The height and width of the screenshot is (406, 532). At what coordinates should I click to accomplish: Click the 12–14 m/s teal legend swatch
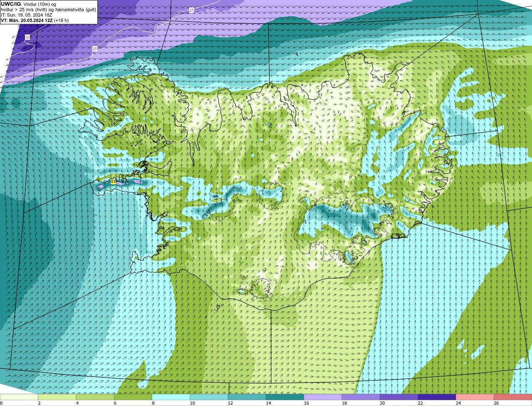point(247,397)
